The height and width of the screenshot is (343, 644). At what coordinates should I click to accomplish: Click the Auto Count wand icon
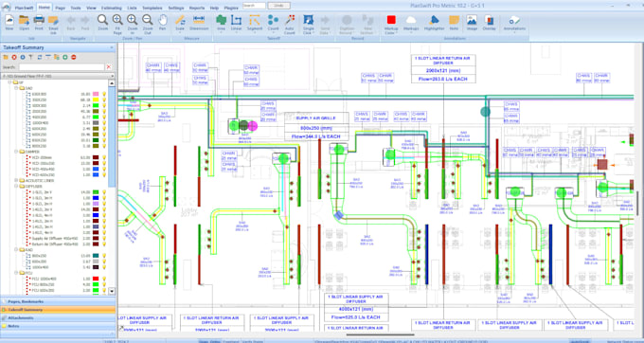pyautogui.click(x=290, y=20)
